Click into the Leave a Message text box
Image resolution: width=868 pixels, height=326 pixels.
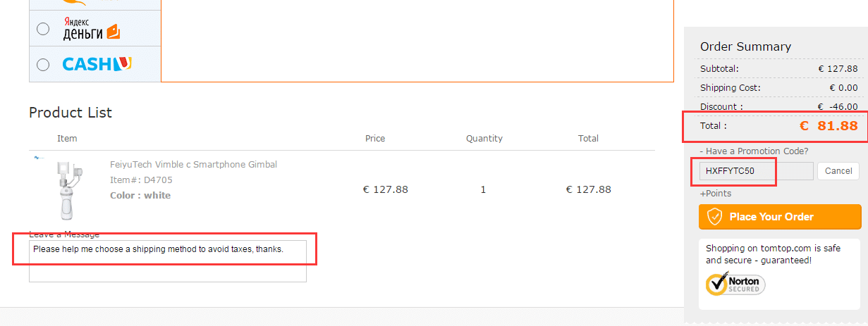click(x=168, y=261)
